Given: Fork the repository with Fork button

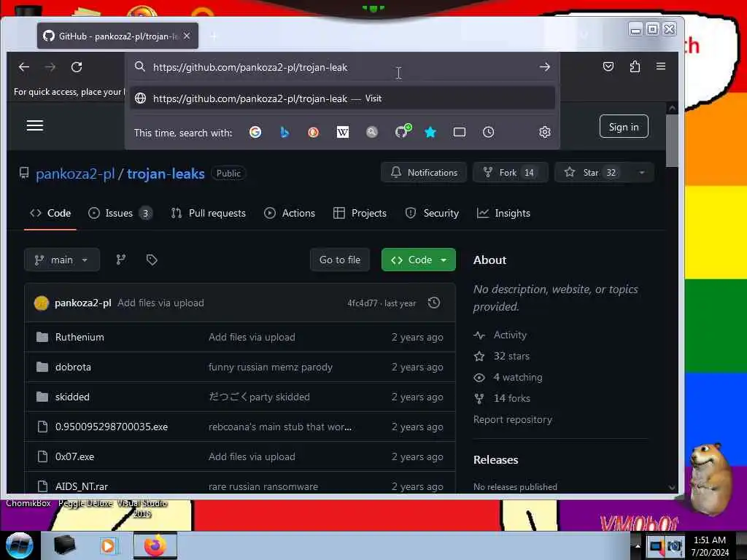Looking at the screenshot, I should (510, 172).
